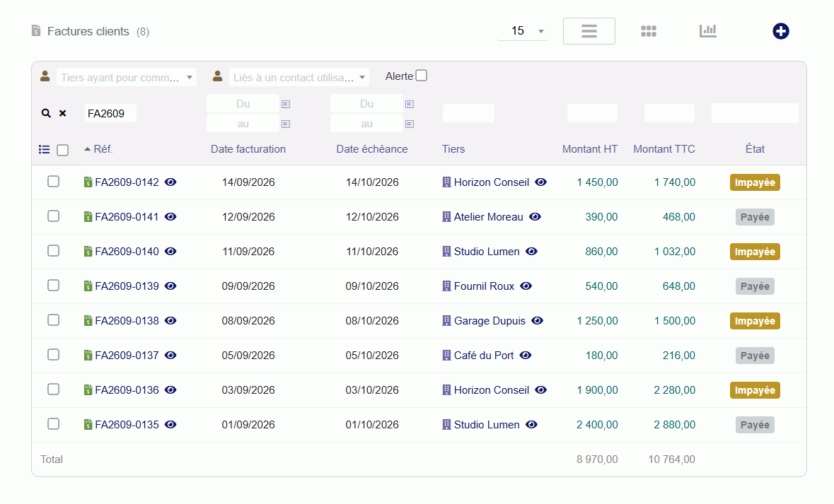Screen dimensions: 834x504
Task: Click the Montant HT filter field
Action: [x=592, y=113]
